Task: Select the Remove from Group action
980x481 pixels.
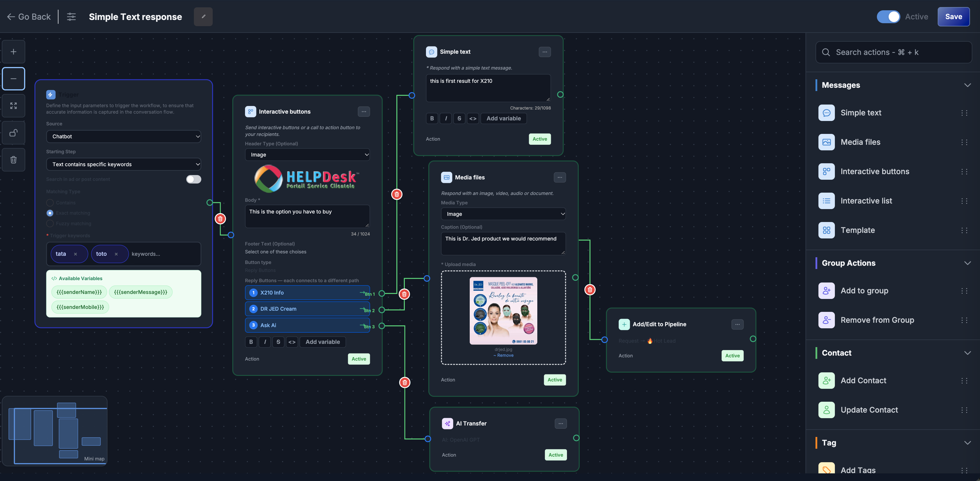Action: (893, 320)
